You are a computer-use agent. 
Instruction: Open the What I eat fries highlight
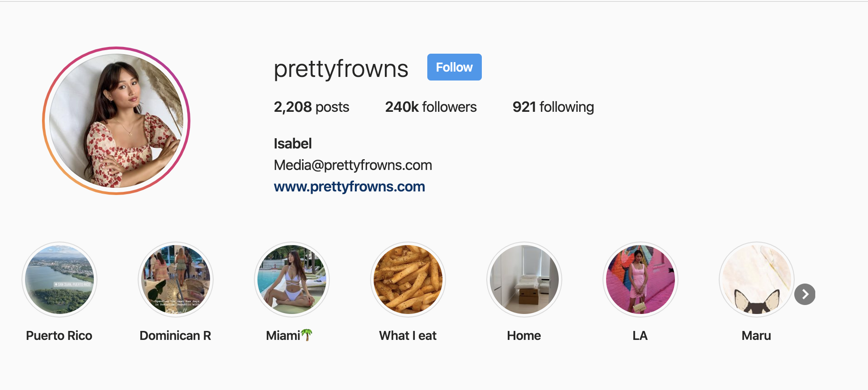point(408,280)
